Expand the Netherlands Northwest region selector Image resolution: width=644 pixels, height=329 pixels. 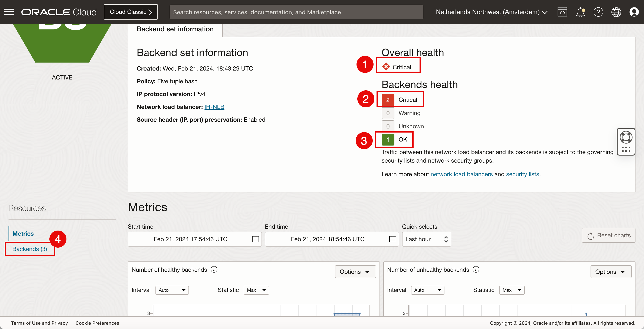pyautogui.click(x=492, y=12)
